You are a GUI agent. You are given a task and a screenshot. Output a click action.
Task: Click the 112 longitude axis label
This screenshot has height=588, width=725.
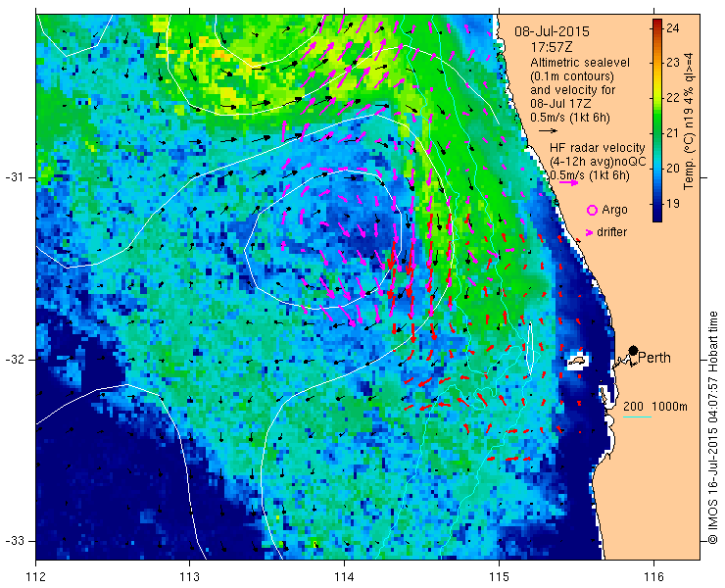[x=35, y=577]
